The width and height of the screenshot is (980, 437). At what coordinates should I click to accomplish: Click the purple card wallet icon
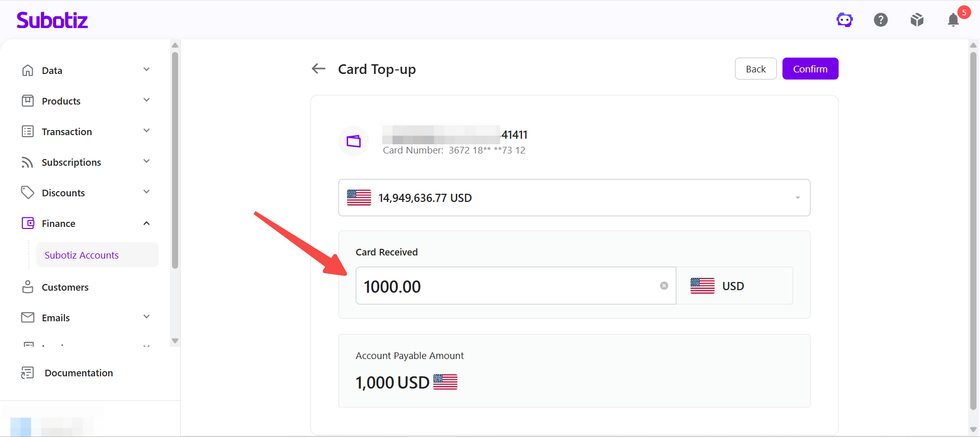coord(354,141)
